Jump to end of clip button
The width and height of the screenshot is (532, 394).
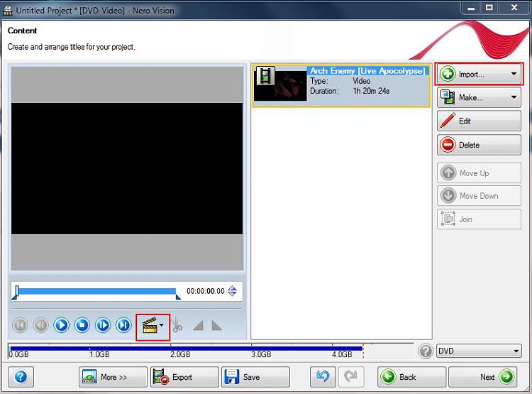[123, 325]
